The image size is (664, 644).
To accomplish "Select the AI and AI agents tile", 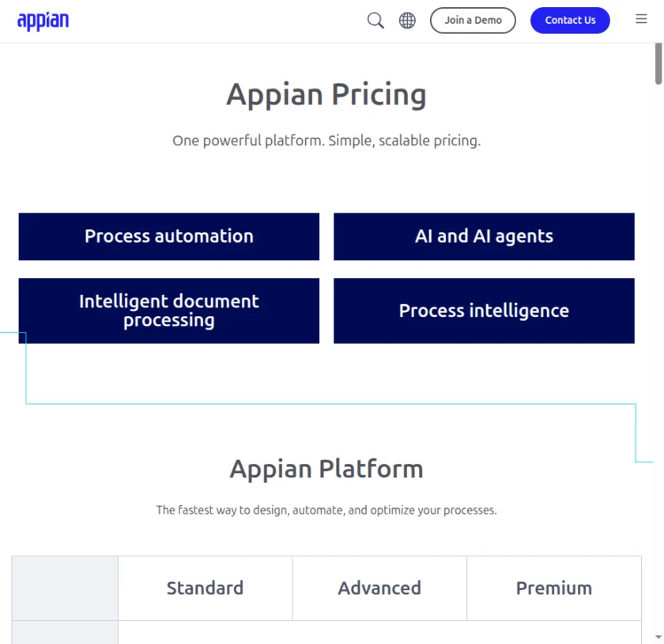I will click(x=484, y=235).
